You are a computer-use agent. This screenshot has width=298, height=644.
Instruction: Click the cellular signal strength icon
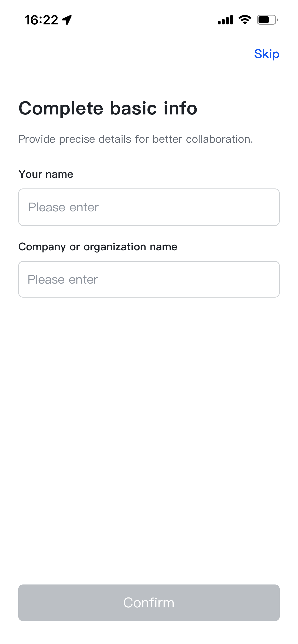(225, 20)
